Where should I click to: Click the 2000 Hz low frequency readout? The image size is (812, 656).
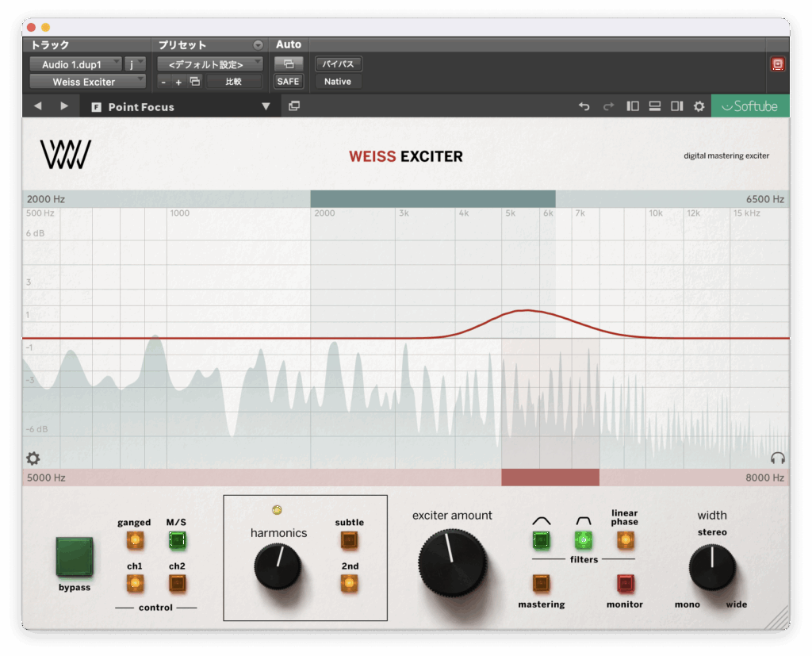46,199
